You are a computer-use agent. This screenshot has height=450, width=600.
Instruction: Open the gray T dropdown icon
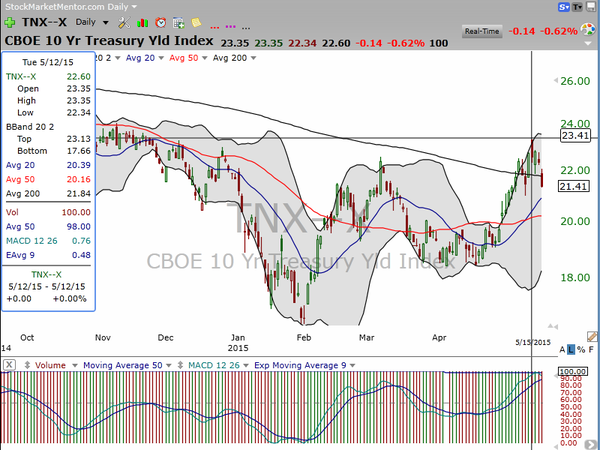coord(577,7)
